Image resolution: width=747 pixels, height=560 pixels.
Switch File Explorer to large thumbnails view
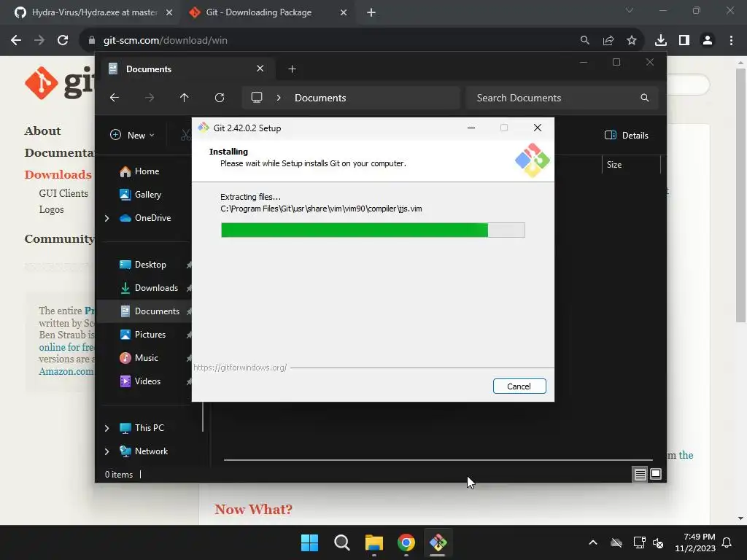[x=656, y=474]
